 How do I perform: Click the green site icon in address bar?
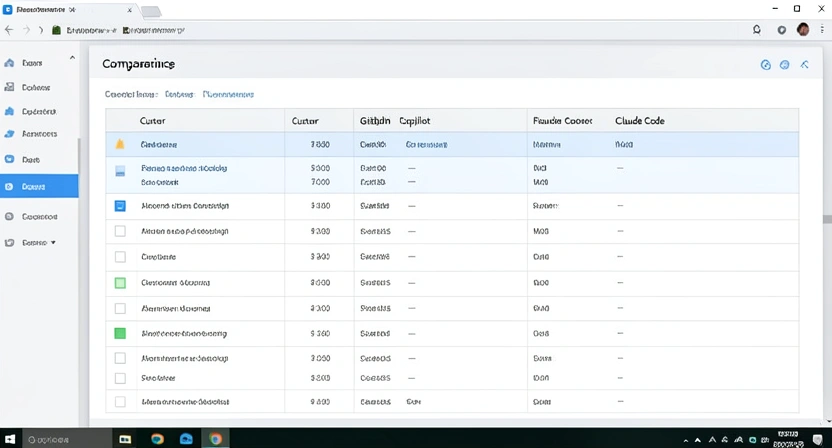pyautogui.click(x=56, y=30)
